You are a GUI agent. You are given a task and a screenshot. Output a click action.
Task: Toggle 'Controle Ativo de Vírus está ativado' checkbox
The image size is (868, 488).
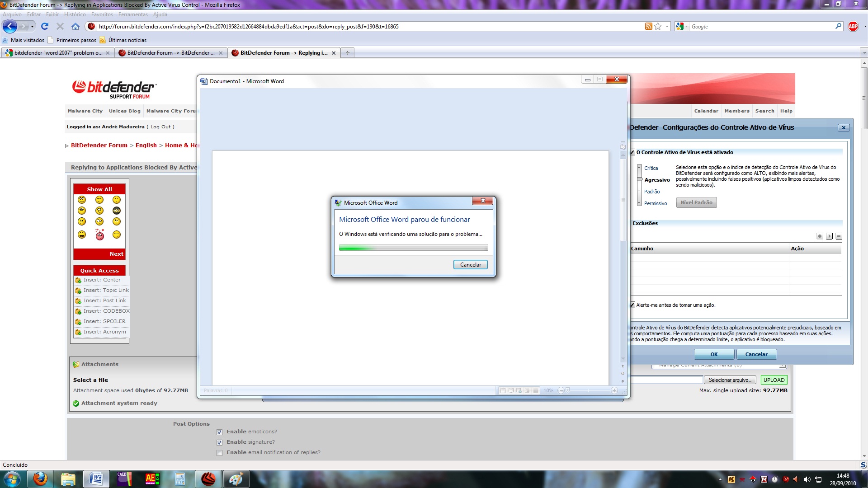click(632, 153)
